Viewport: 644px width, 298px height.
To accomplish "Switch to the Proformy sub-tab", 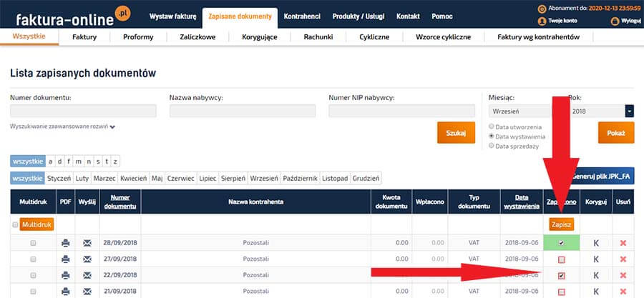I will [x=138, y=37].
